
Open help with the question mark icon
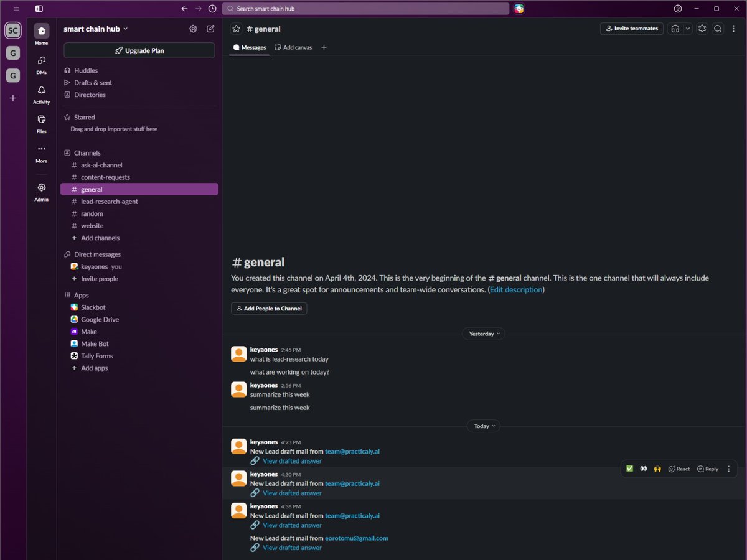pyautogui.click(x=678, y=9)
